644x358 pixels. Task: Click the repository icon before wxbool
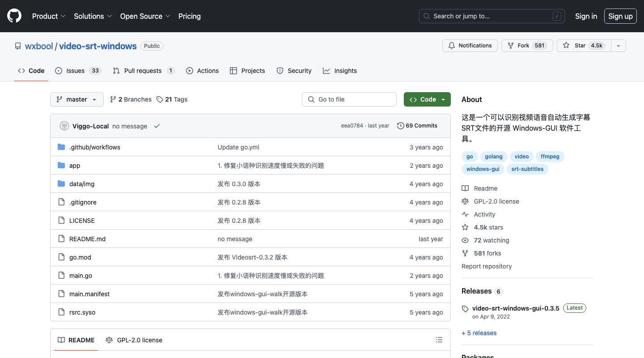click(x=18, y=46)
